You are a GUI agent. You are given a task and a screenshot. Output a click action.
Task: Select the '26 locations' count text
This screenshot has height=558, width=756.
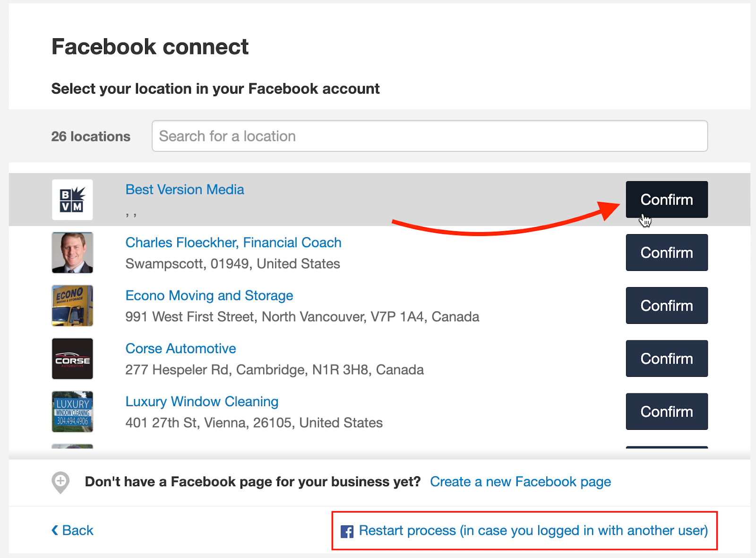click(91, 137)
